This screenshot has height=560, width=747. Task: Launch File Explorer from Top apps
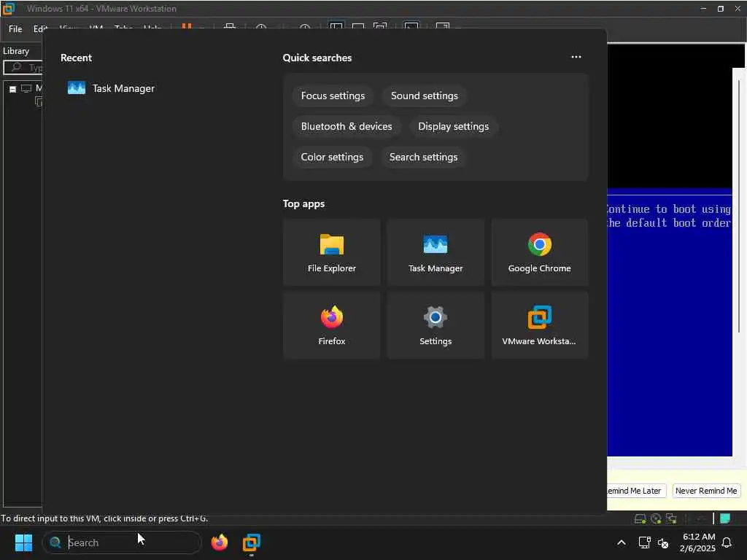(x=332, y=252)
